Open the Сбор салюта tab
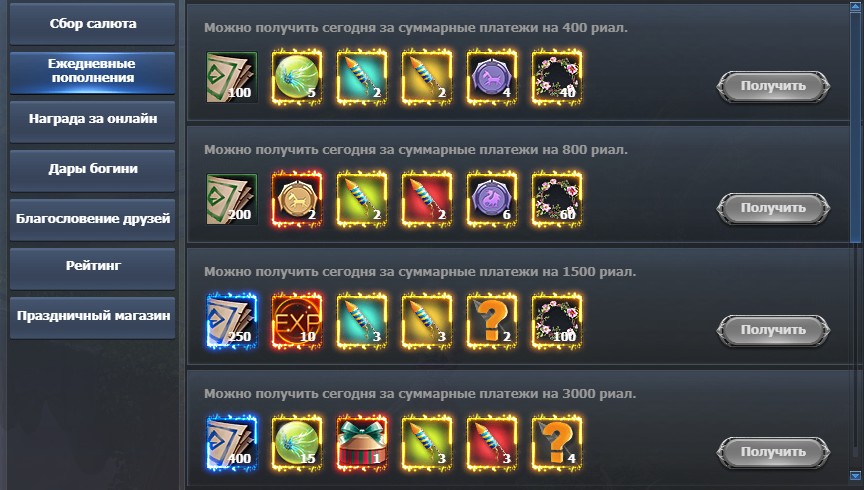This screenshot has width=864, height=490. [93, 24]
